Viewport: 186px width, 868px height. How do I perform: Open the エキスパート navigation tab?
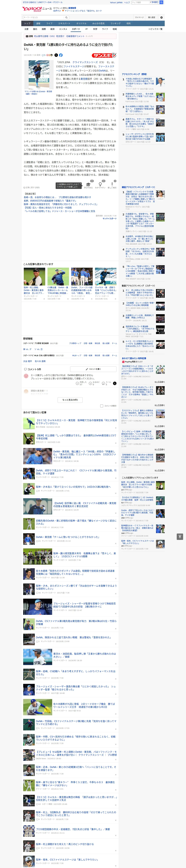pos(64,24)
